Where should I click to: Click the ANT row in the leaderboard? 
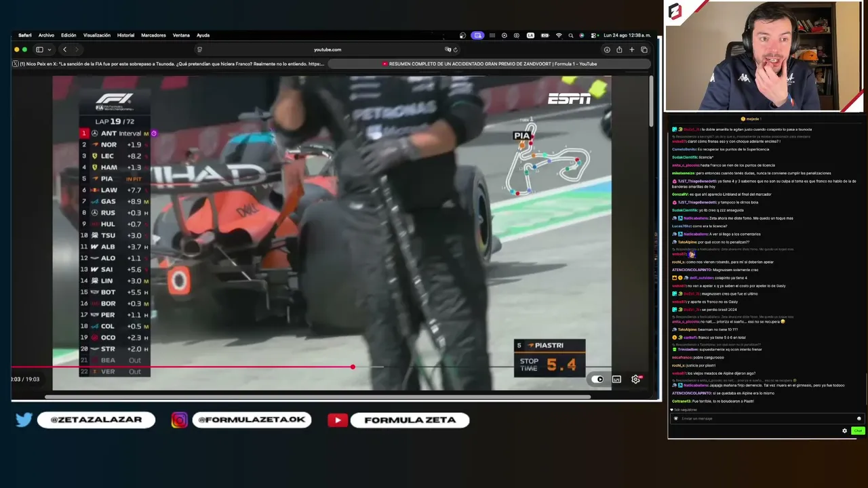115,134
